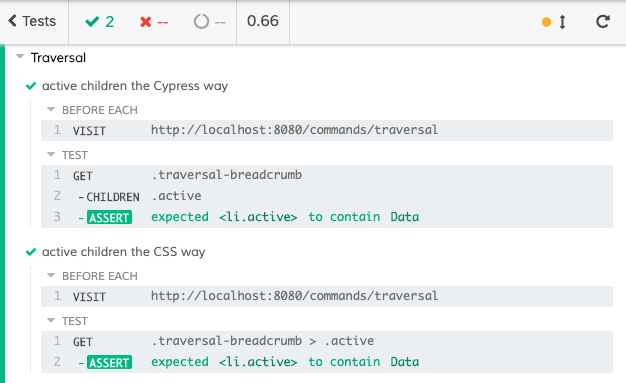
Task: Click back chevron beside Tests
Action: coord(12,21)
